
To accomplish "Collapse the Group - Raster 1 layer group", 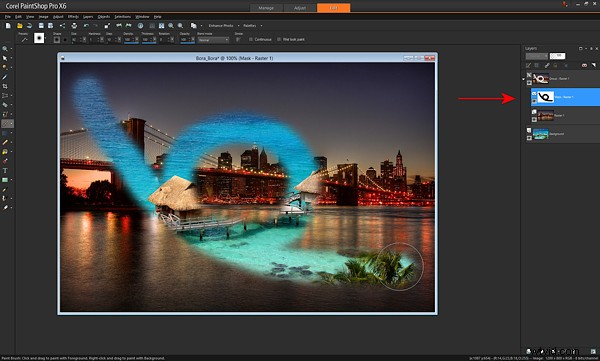I will click(x=523, y=79).
